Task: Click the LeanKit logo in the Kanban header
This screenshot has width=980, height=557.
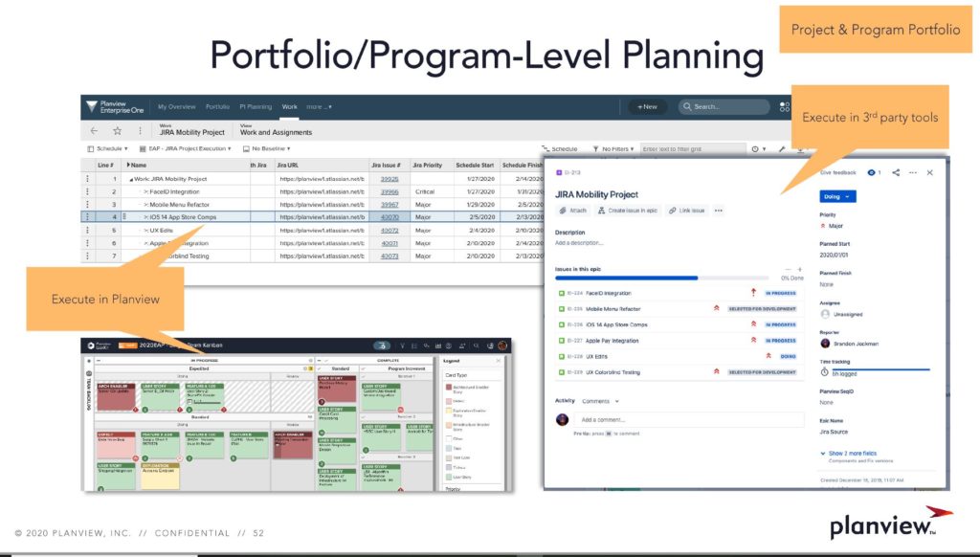Action: [x=100, y=345]
